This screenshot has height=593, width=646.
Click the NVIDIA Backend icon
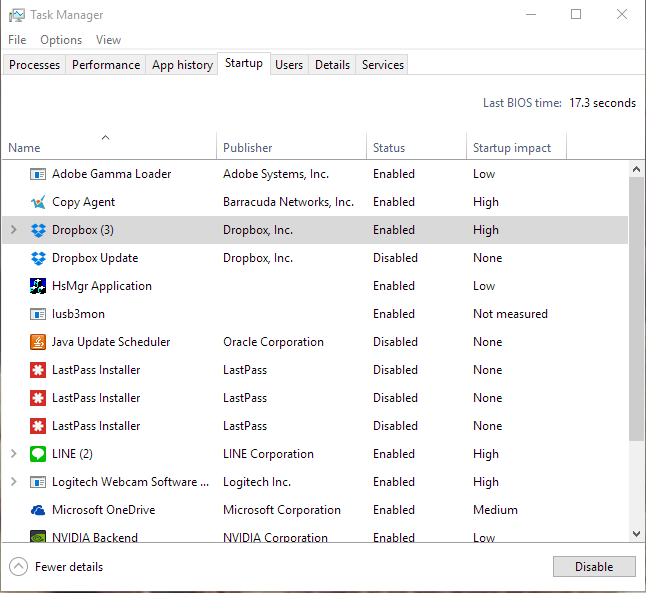point(38,537)
